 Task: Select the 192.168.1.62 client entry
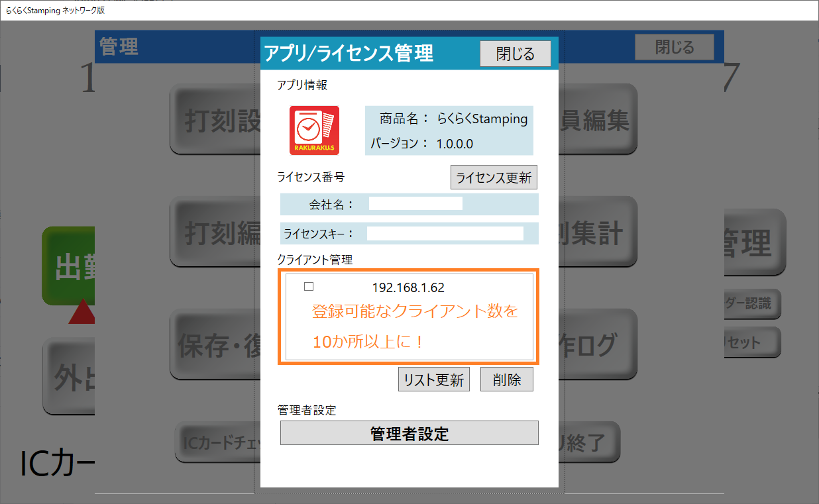coord(408,287)
